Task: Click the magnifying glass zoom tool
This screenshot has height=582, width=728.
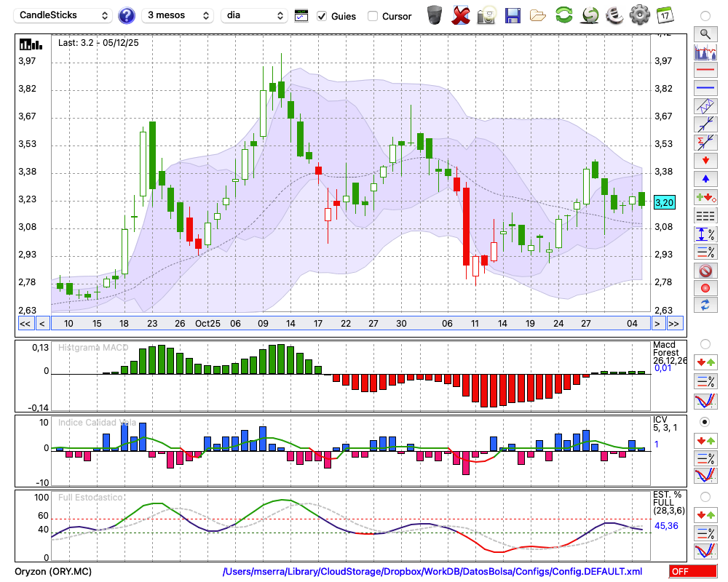Action: 705,33
